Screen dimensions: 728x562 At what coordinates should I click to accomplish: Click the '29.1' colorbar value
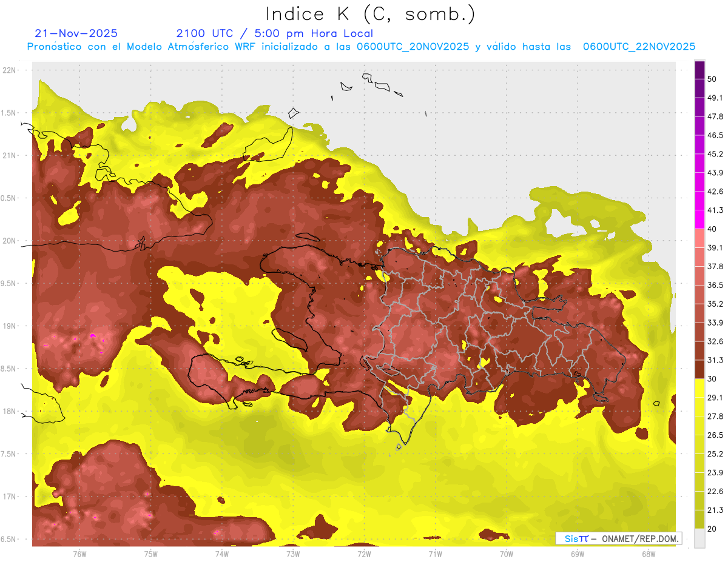pos(715,398)
